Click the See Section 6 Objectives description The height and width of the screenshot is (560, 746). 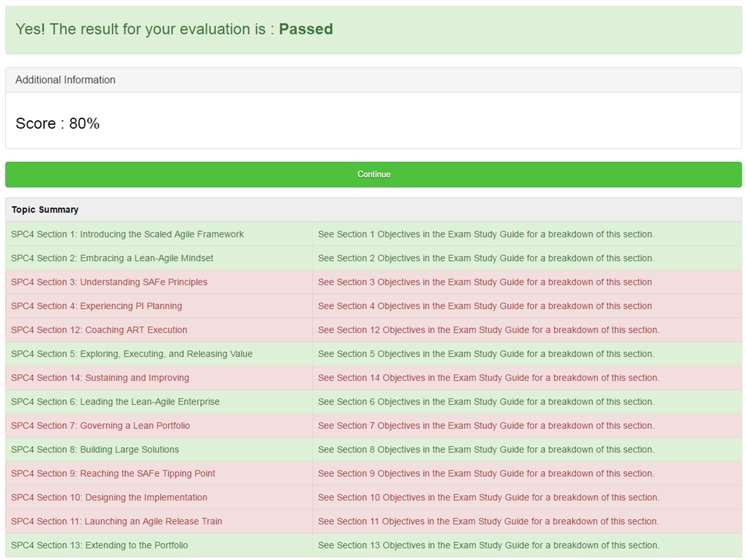tap(486, 402)
